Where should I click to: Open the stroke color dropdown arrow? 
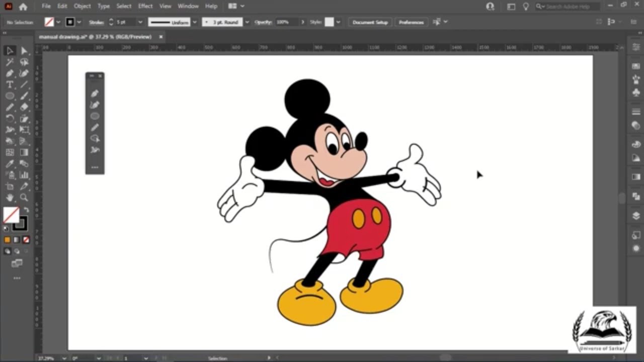tap(79, 22)
